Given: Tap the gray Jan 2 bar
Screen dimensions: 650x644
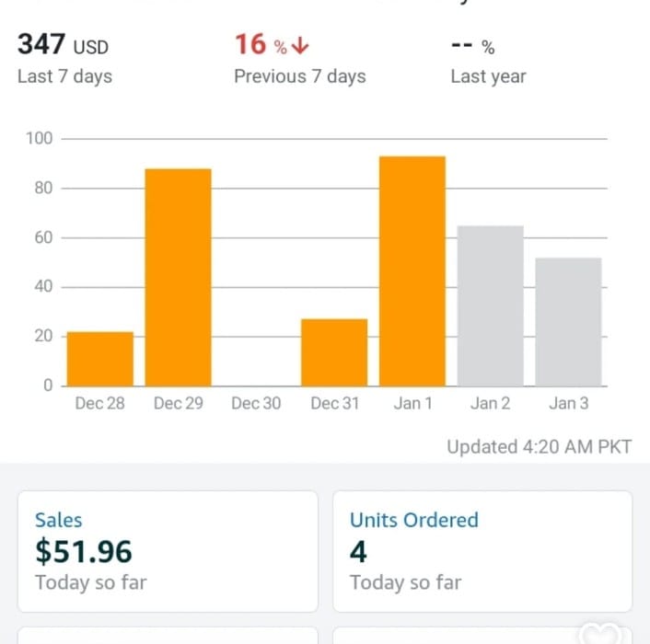Looking at the screenshot, I should [x=490, y=305].
